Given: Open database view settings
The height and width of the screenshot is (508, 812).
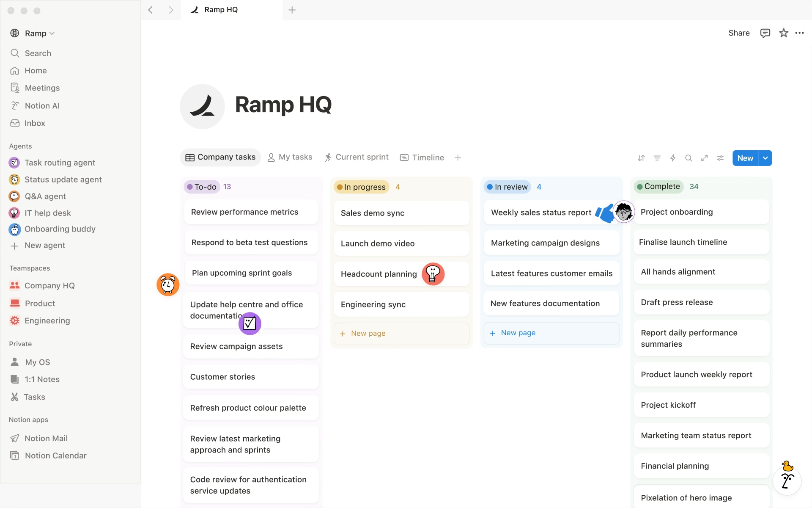Looking at the screenshot, I should click(x=720, y=158).
